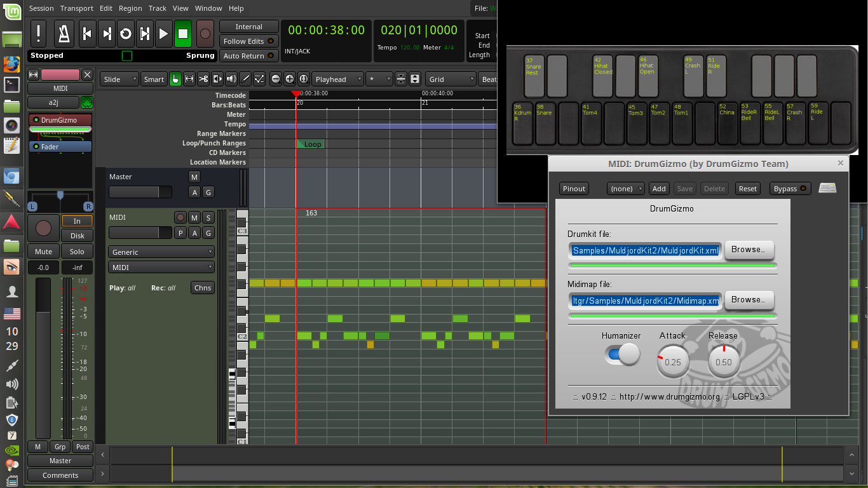The width and height of the screenshot is (868, 488).
Task: Shrink the track heights
Action: 401,79
